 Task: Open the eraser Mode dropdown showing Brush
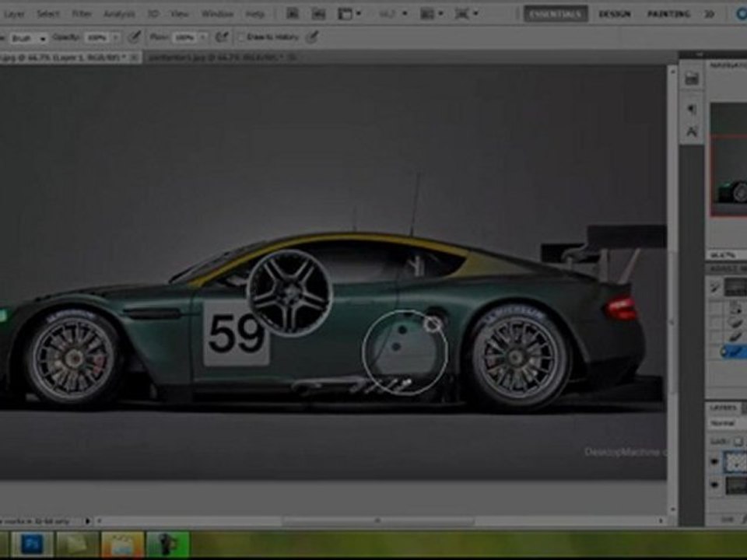[x=28, y=38]
